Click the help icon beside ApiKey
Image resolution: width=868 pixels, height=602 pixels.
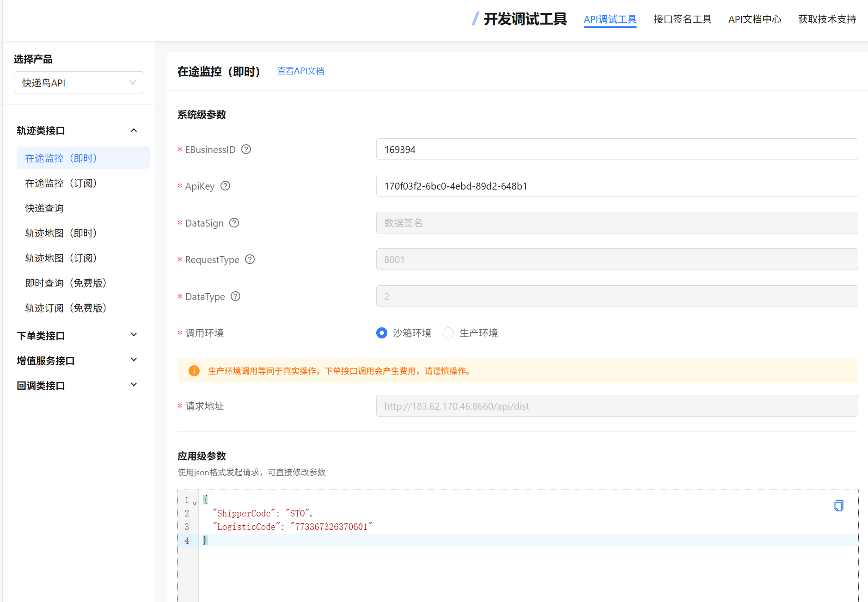coord(225,186)
